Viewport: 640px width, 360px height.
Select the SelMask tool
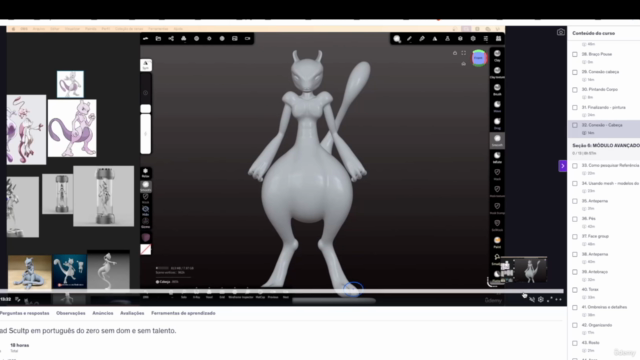coord(497,225)
